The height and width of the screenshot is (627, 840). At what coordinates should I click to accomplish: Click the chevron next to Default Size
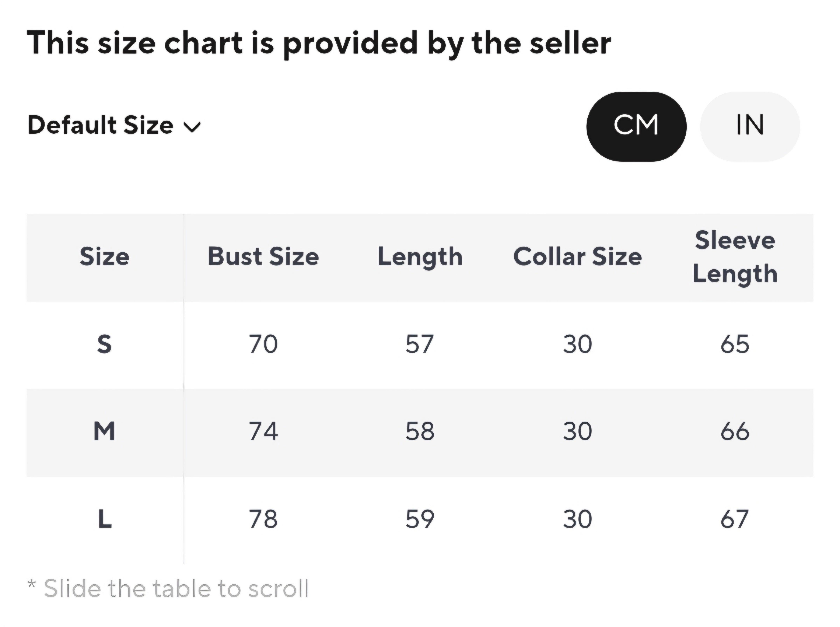coord(192,127)
